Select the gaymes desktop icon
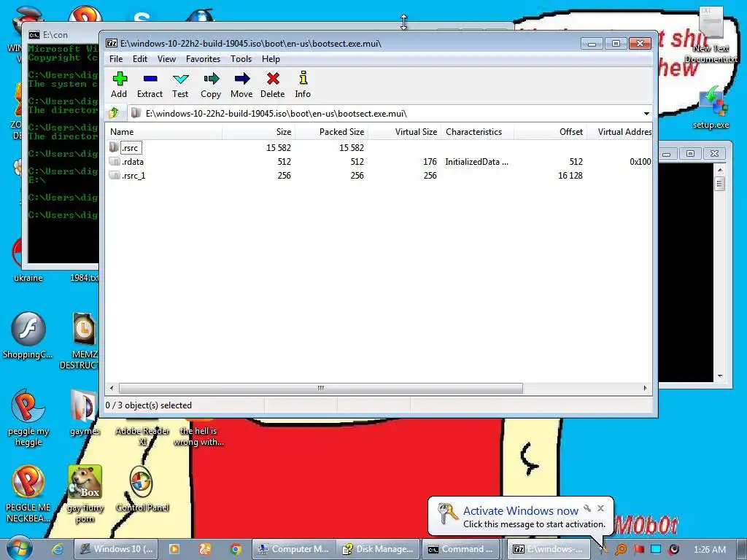Viewport: 747px width, 560px height. tap(85, 413)
